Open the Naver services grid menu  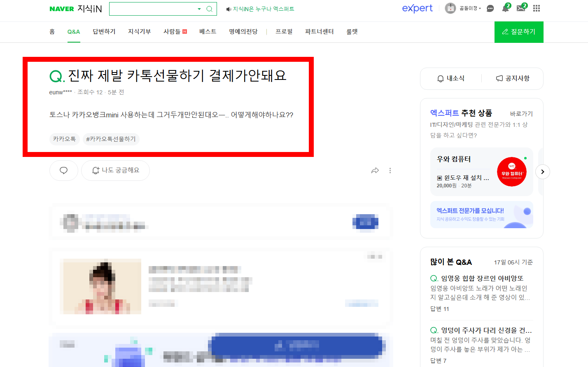[x=537, y=8]
